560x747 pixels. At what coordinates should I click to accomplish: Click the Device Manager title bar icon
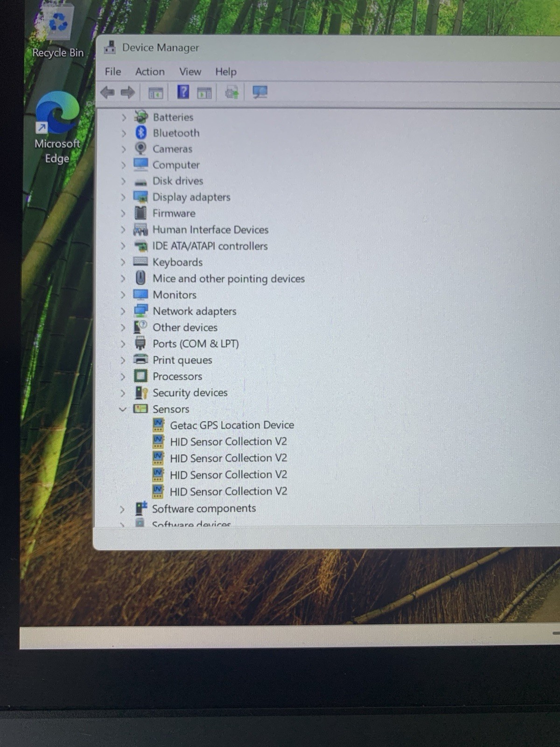[110, 47]
